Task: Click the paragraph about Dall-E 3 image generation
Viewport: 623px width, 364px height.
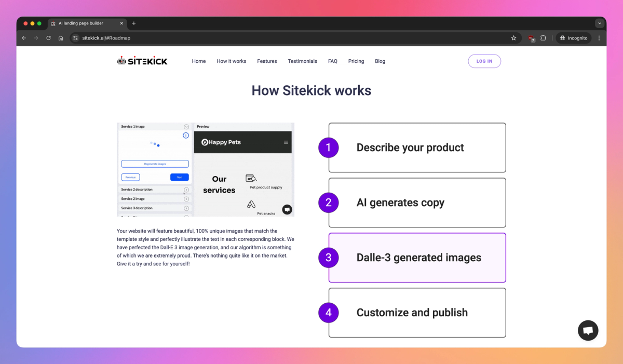Action: coord(206,248)
